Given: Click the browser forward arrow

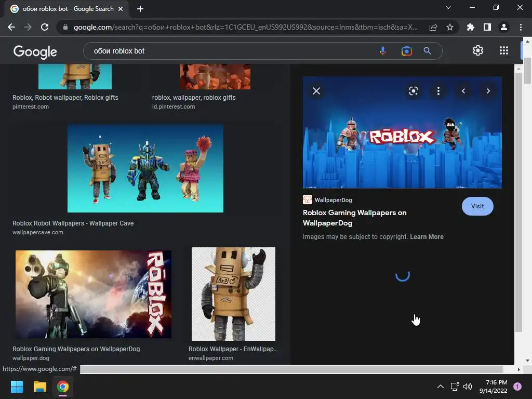Looking at the screenshot, I should 28,27.
